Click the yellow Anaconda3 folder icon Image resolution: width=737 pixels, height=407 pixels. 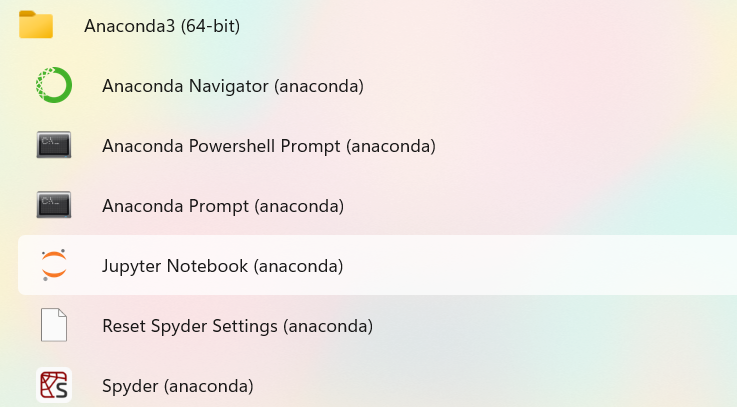[x=36, y=25]
